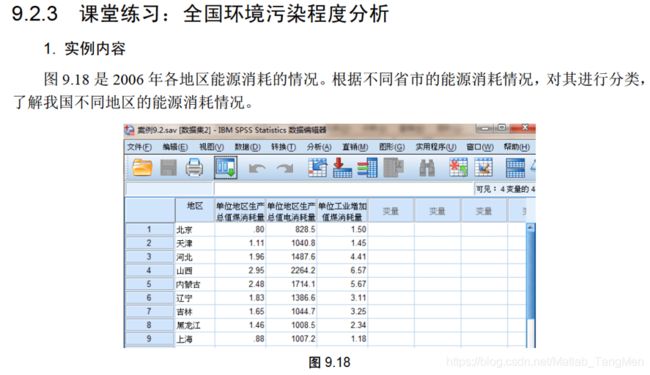The height and width of the screenshot is (375, 650).
Task: Open the 转换(T) menu
Action: coord(284,147)
